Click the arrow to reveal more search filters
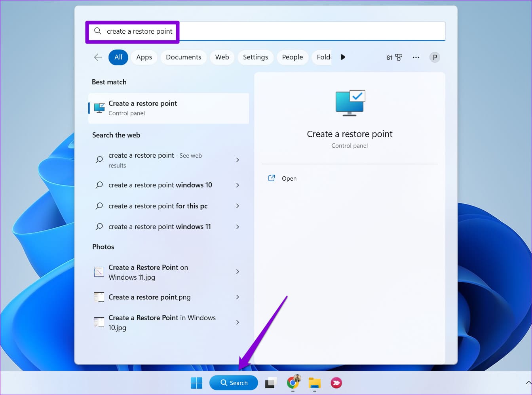The height and width of the screenshot is (395, 532). tap(343, 57)
